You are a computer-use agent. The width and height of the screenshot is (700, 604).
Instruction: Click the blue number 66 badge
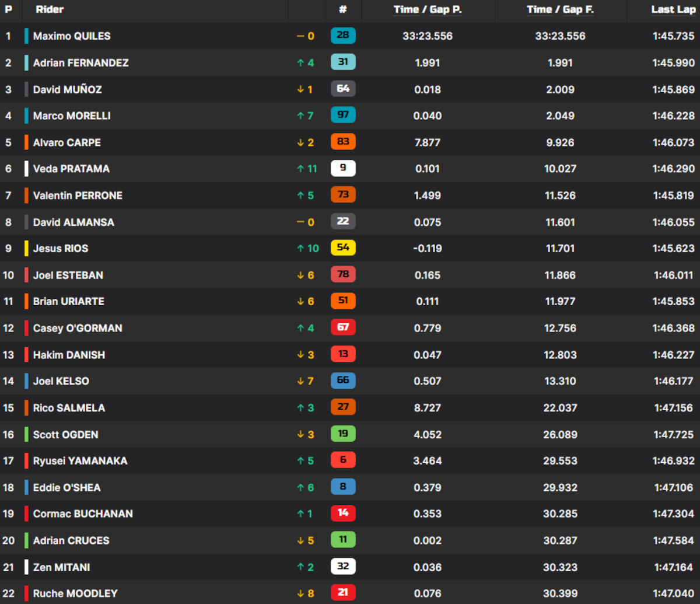click(x=343, y=381)
